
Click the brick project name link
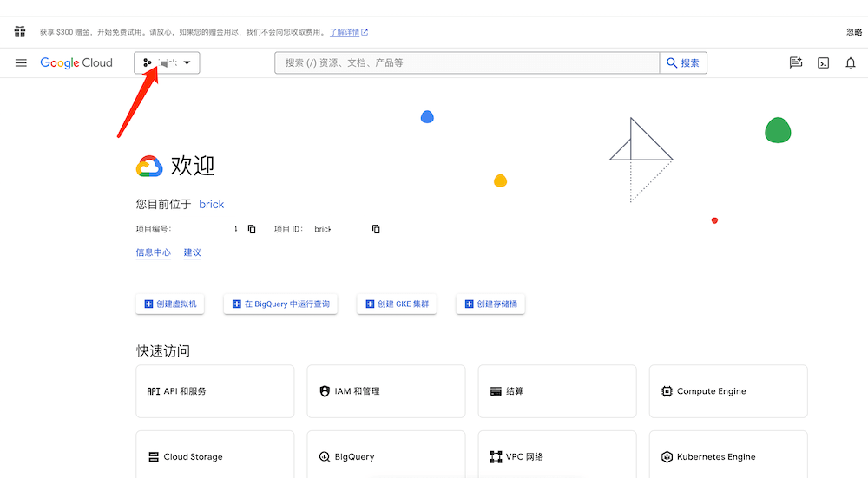click(x=211, y=205)
